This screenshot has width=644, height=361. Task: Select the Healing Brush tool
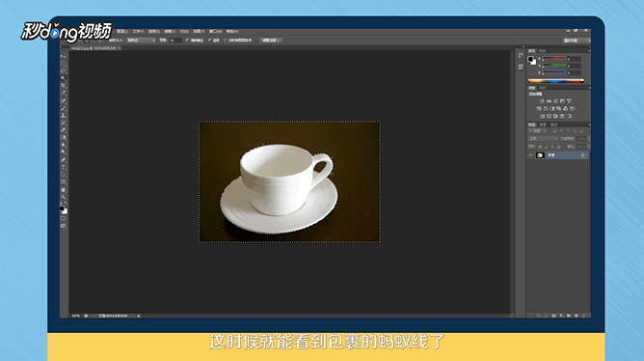pos(64,100)
